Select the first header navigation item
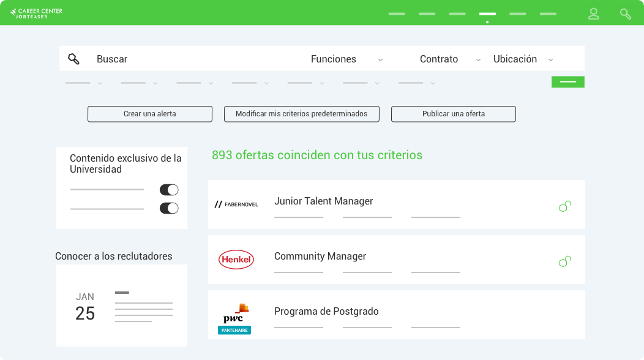644x360 pixels. (397, 14)
